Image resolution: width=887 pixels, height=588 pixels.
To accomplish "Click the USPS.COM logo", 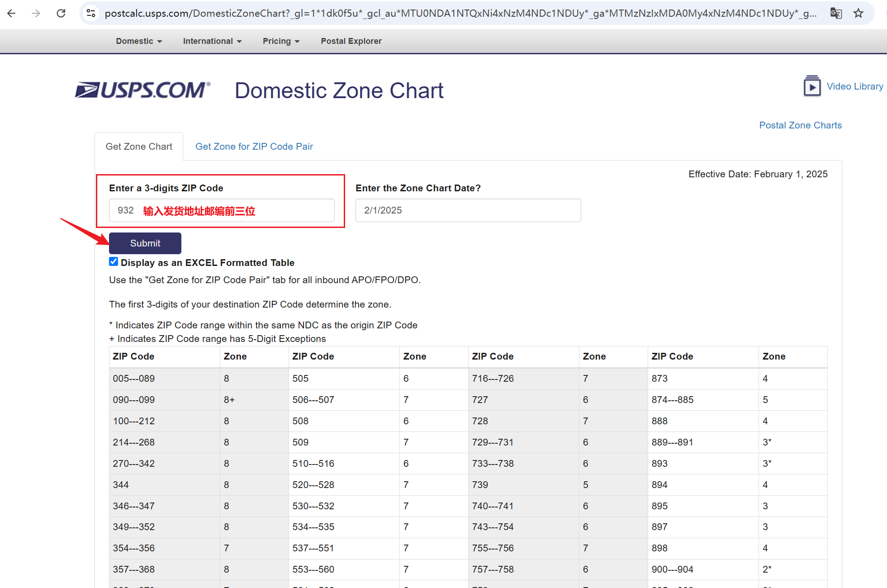I will (142, 90).
